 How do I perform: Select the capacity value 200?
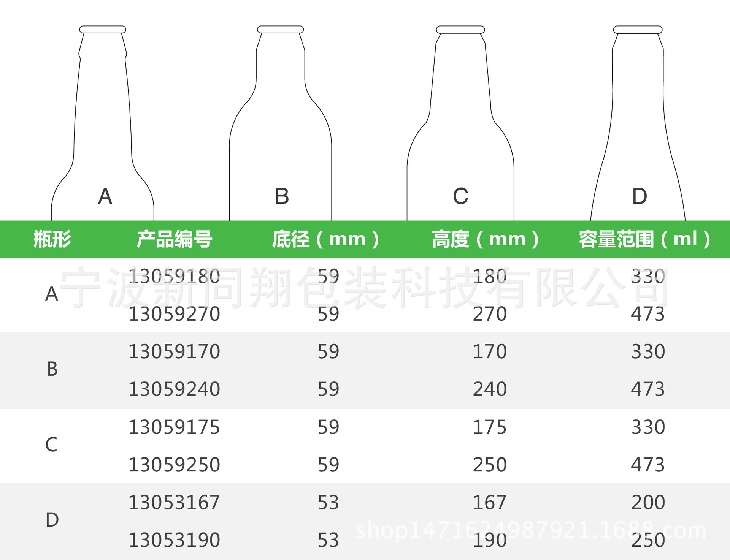[648, 503]
